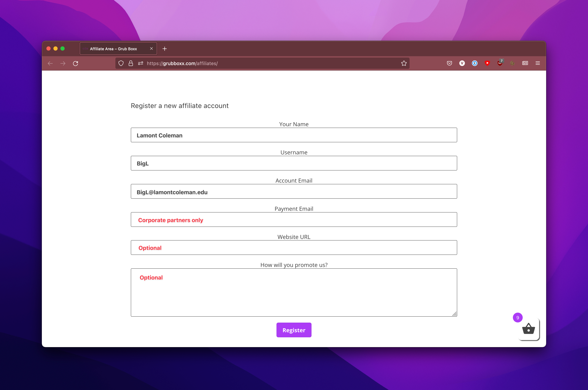Click the Payment Email label
This screenshot has width=588, height=390.
294,209
